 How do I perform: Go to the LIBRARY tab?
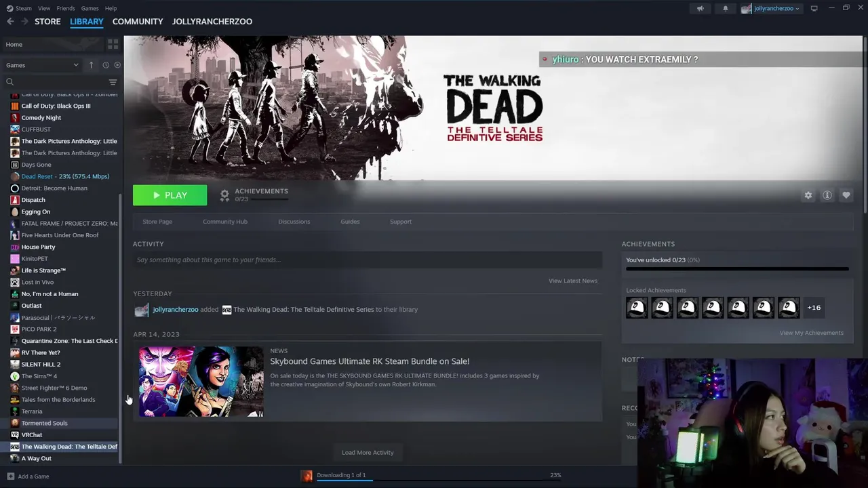(87, 22)
